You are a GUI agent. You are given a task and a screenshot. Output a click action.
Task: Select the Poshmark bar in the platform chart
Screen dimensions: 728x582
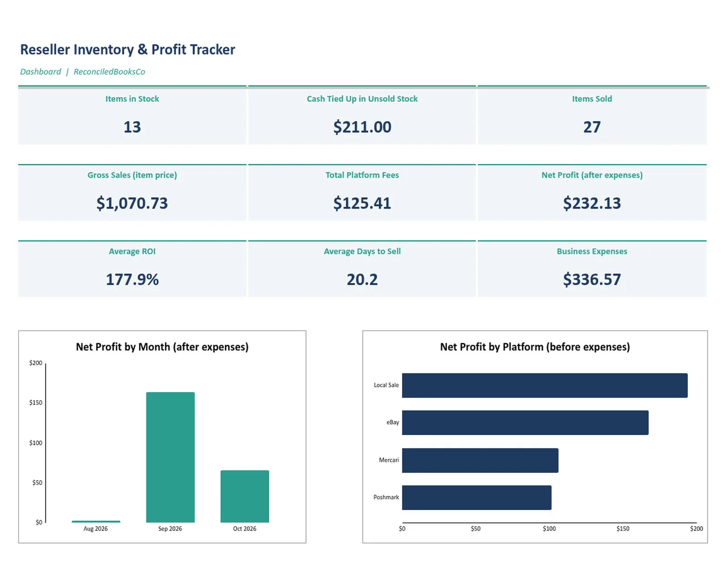point(477,498)
